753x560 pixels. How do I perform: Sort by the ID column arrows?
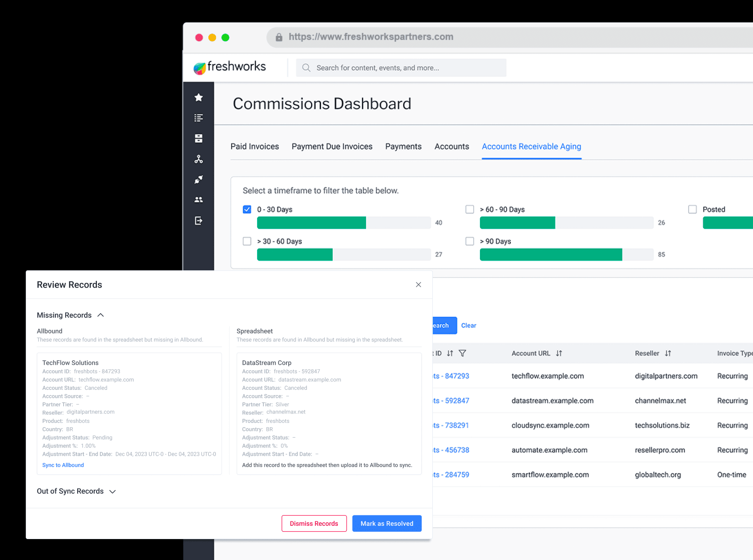click(450, 353)
